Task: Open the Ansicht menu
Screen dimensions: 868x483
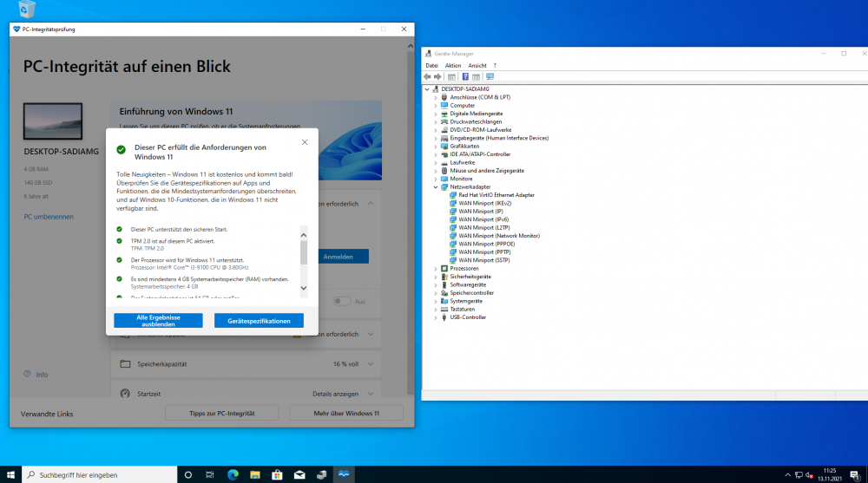Action: coord(477,65)
